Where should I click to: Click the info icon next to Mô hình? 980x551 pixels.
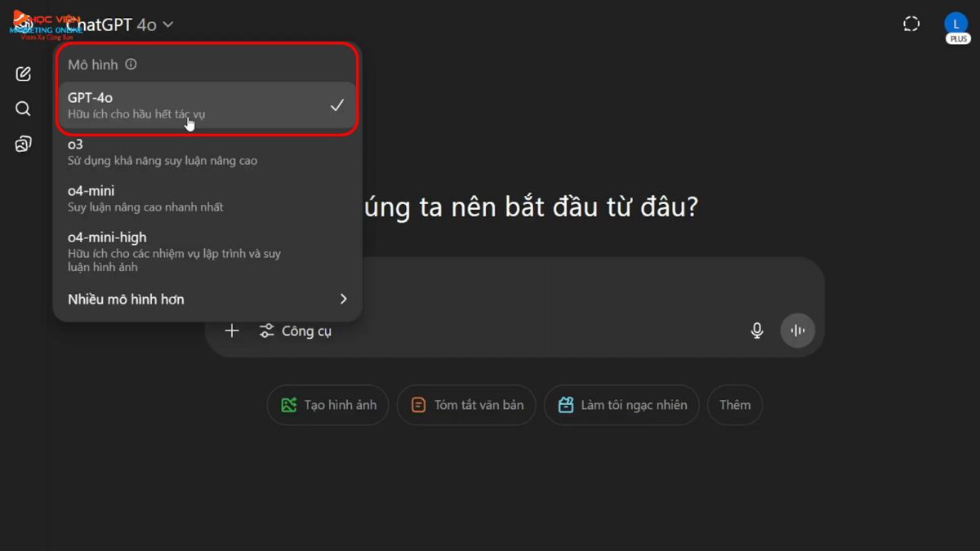(131, 64)
